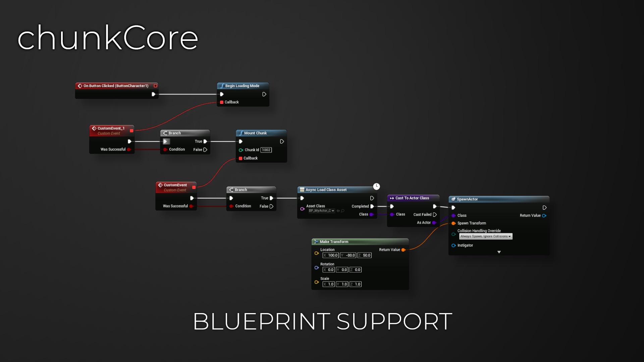Click the Chunk Id input field
This screenshot has height=362, width=644.
click(x=266, y=150)
